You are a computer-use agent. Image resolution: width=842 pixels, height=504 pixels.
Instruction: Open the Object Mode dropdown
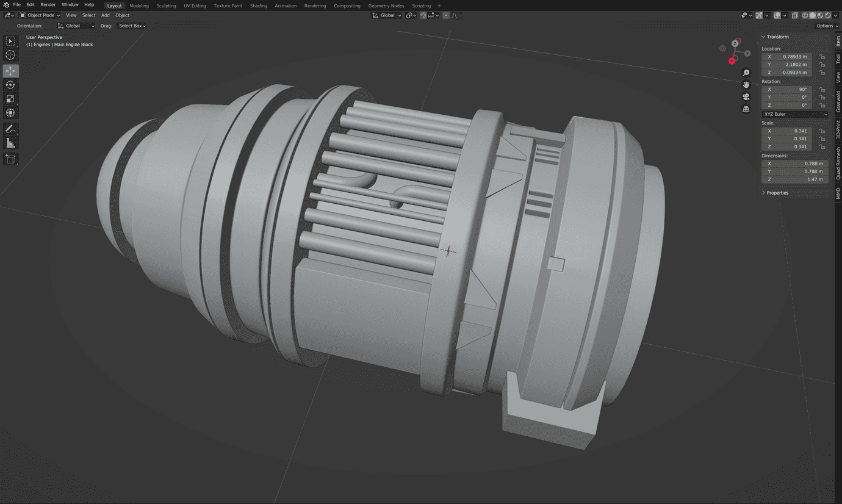pos(40,15)
